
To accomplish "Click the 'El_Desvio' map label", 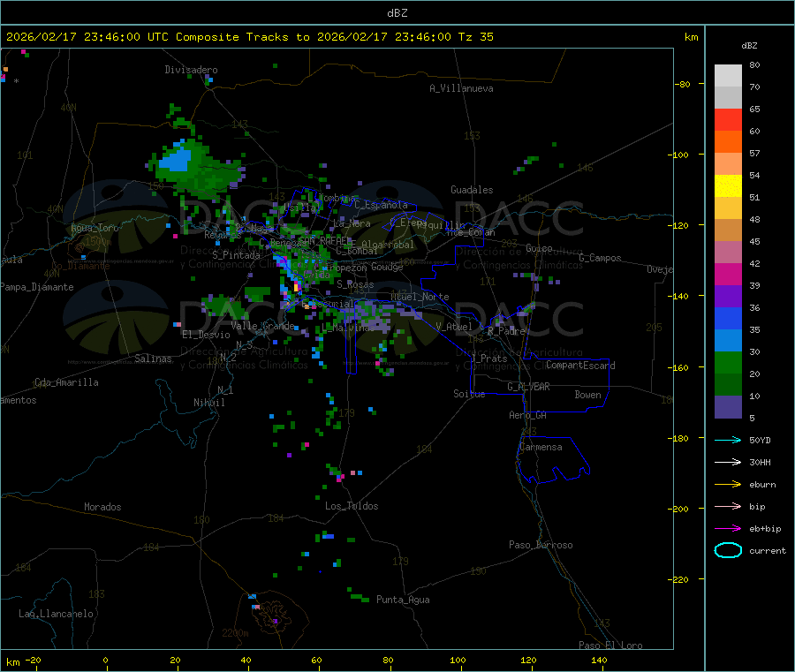I will pos(206,335).
